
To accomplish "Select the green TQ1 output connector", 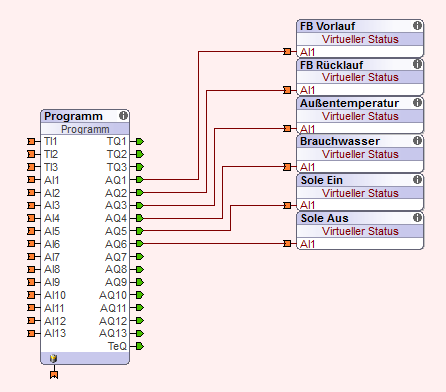I will click(x=140, y=141).
